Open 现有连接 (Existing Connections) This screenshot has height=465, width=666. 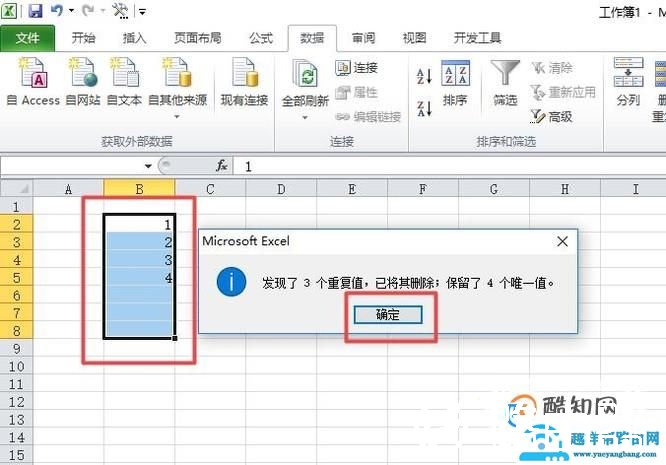(x=244, y=82)
